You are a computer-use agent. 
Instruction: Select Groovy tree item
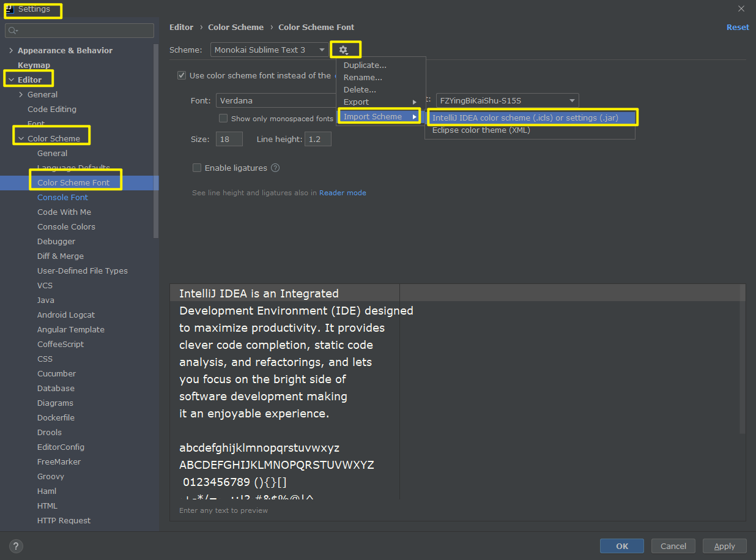pyautogui.click(x=51, y=476)
